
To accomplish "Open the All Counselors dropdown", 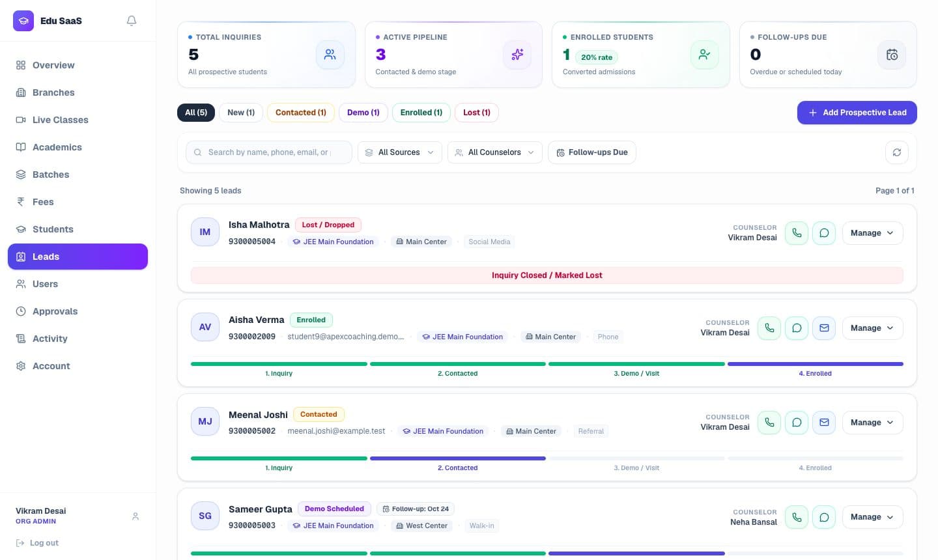I will tap(495, 152).
